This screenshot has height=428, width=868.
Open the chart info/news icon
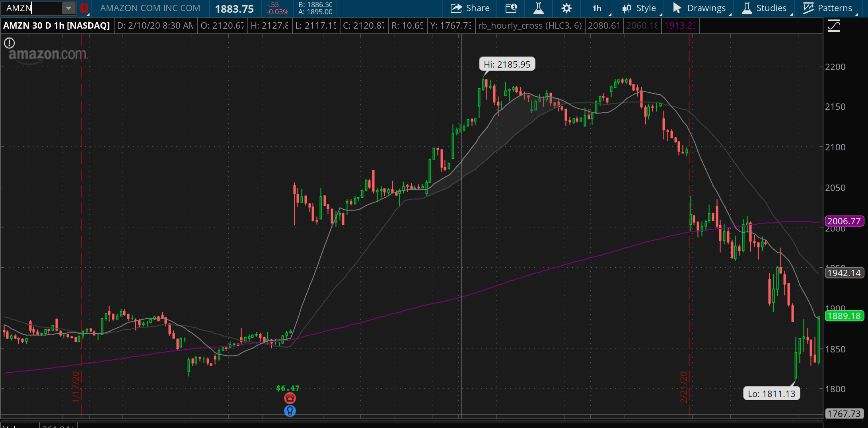click(x=511, y=8)
